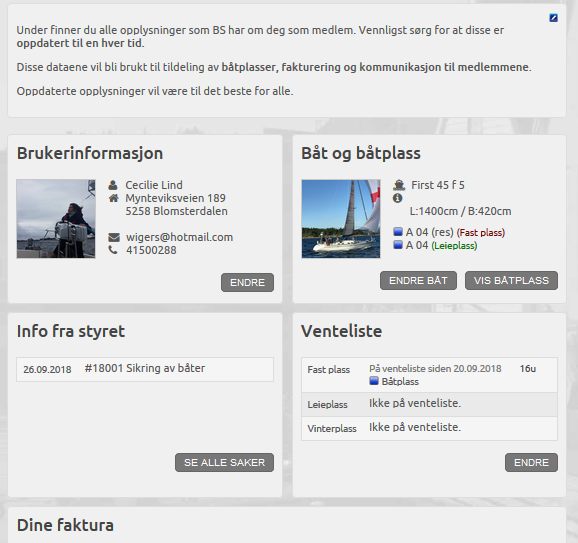Click the phone icon beside 41500288
The width and height of the screenshot is (578, 543).
[x=113, y=250]
